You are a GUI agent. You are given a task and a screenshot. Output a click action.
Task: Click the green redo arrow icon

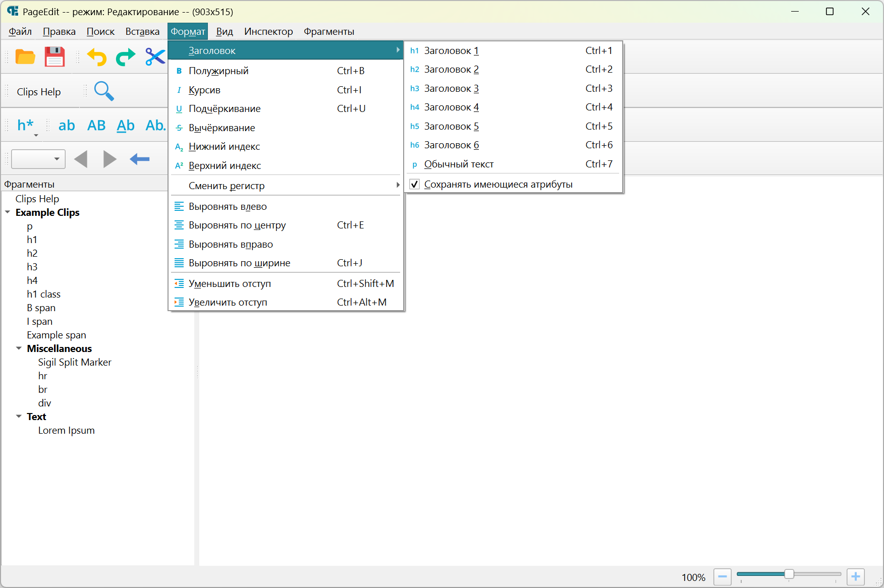pyautogui.click(x=126, y=57)
